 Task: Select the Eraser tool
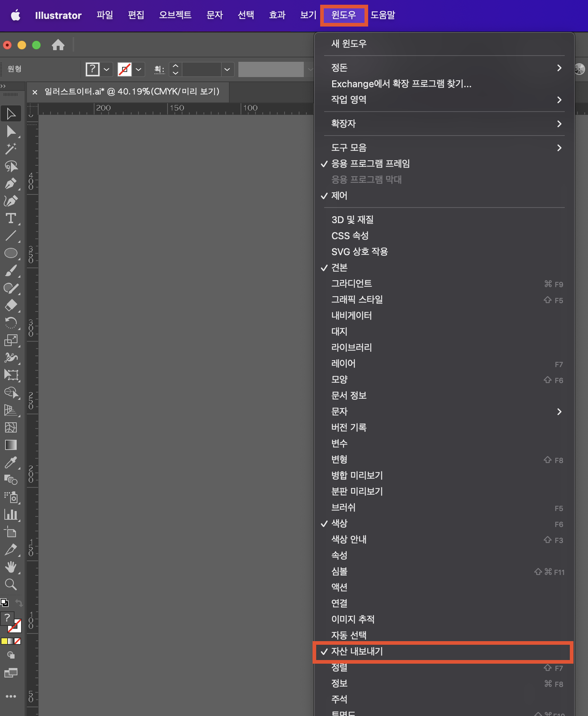tap(11, 305)
